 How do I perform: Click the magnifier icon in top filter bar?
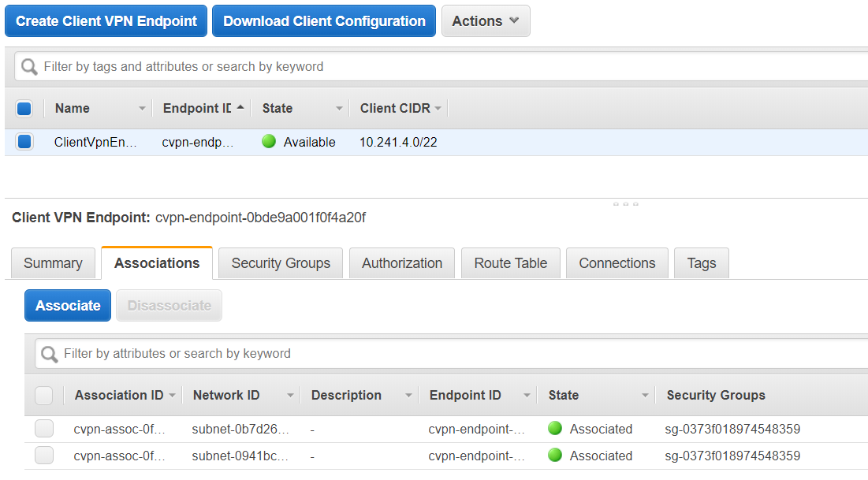[x=30, y=67]
